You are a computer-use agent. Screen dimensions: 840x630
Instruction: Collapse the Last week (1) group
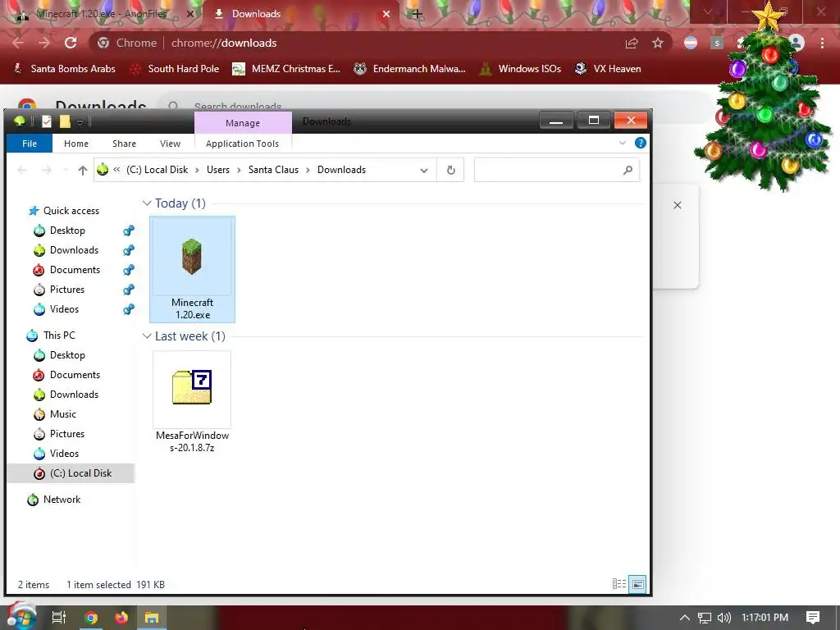pos(147,336)
